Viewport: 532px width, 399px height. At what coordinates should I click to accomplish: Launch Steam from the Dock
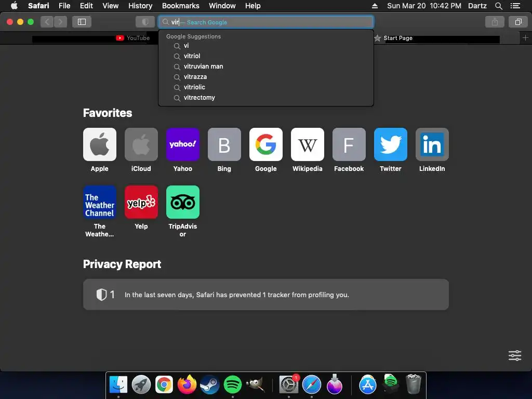pos(210,385)
